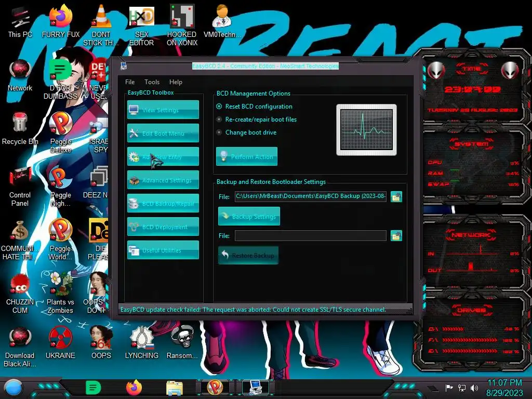Open View Settings in EasyBCD Toolbox
Viewport: 532px width, 399px height.
tap(163, 110)
